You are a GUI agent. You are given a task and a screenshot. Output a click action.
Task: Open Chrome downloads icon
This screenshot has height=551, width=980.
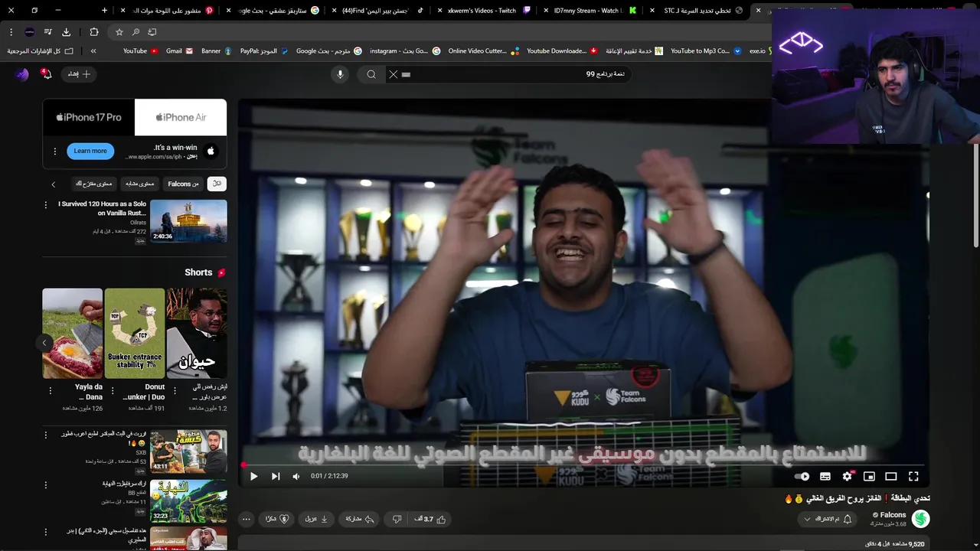point(66,32)
